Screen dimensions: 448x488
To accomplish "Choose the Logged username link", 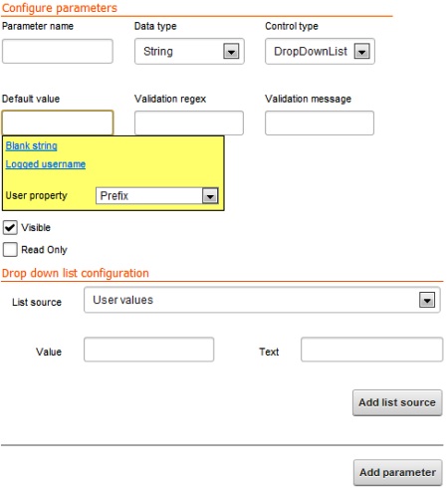I will point(46,164).
